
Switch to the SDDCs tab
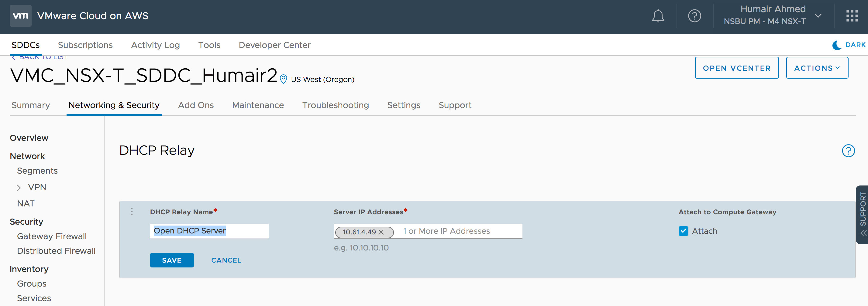pos(26,45)
